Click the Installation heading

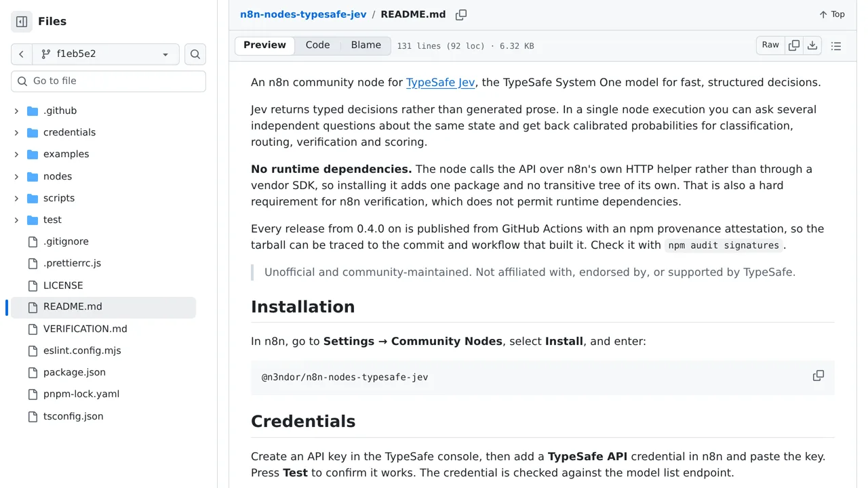[303, 307]
